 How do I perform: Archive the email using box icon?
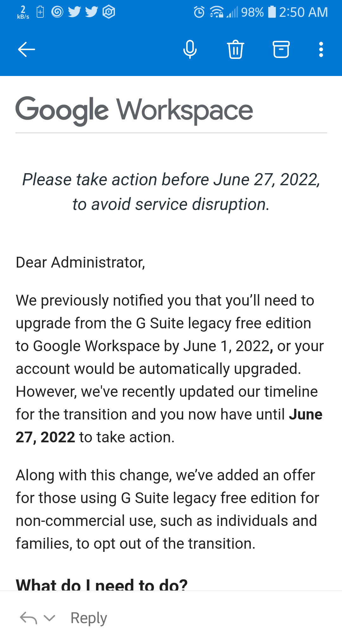coord(281,49)
